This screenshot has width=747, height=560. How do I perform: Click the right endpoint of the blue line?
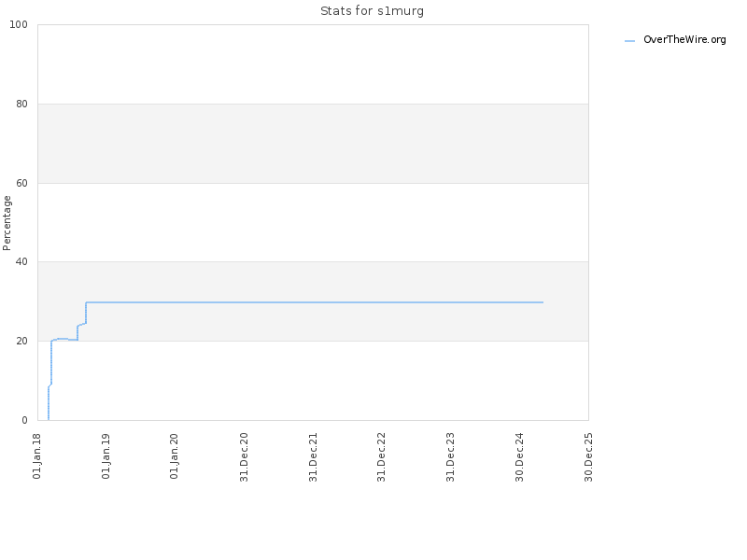[x=543, y=302]
